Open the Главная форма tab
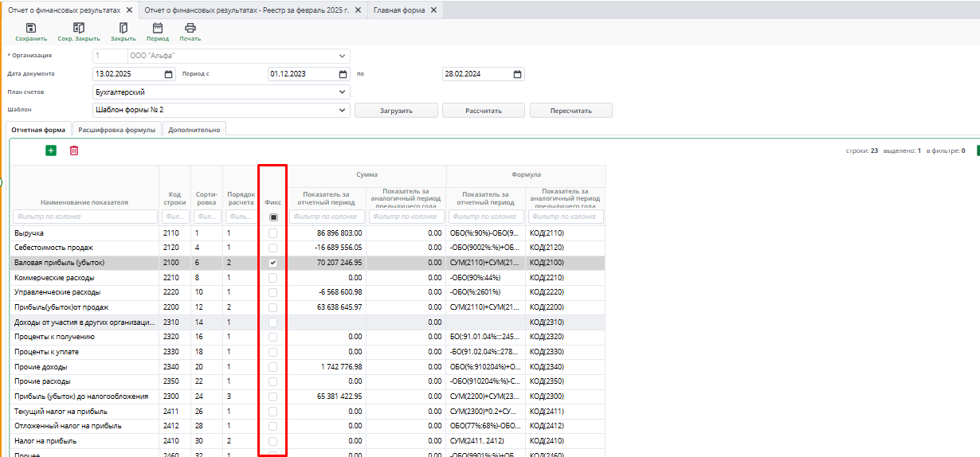 coord(399,10)
